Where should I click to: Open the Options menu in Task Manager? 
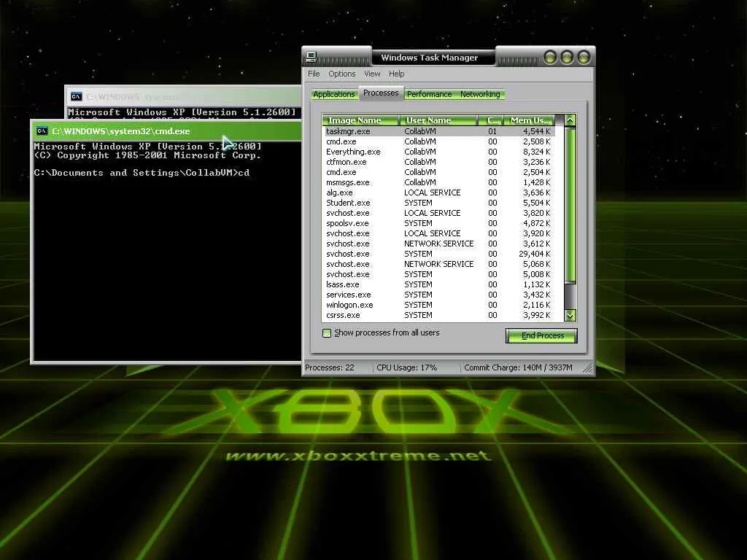[341, 74]
